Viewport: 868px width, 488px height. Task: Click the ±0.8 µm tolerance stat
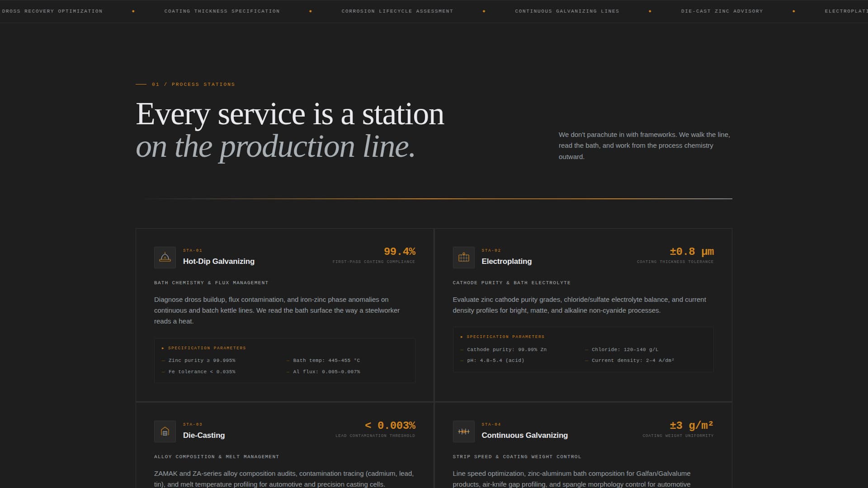point(691,251)
